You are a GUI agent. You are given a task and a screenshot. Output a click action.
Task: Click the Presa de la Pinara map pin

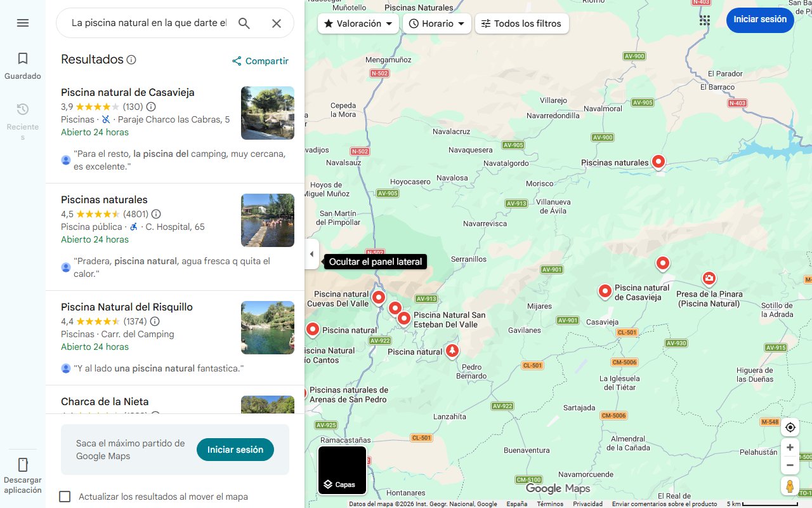tap(709, 279)
